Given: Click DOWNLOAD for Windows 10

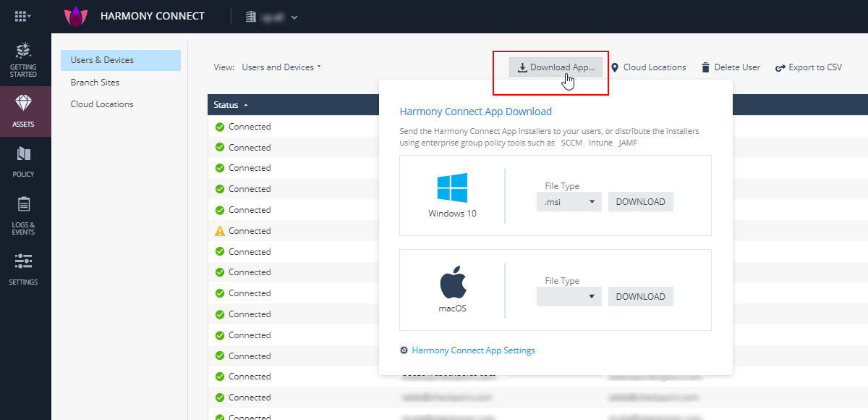Looking at the screenshot, I should [x=641, y=202].
